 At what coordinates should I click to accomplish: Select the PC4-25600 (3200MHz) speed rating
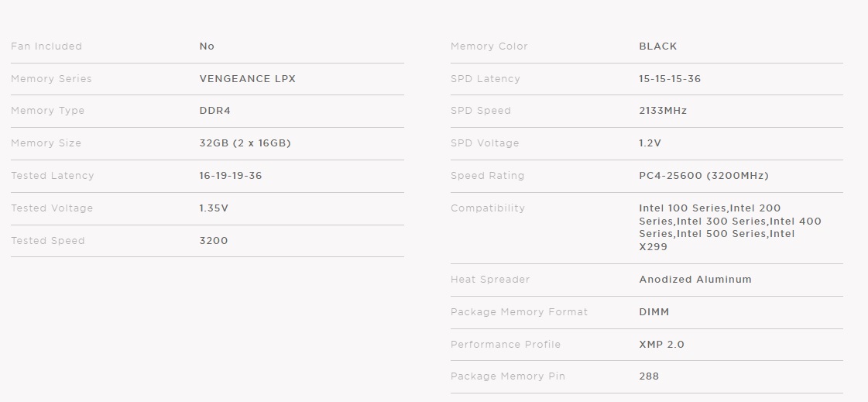(x=703, y=176)
